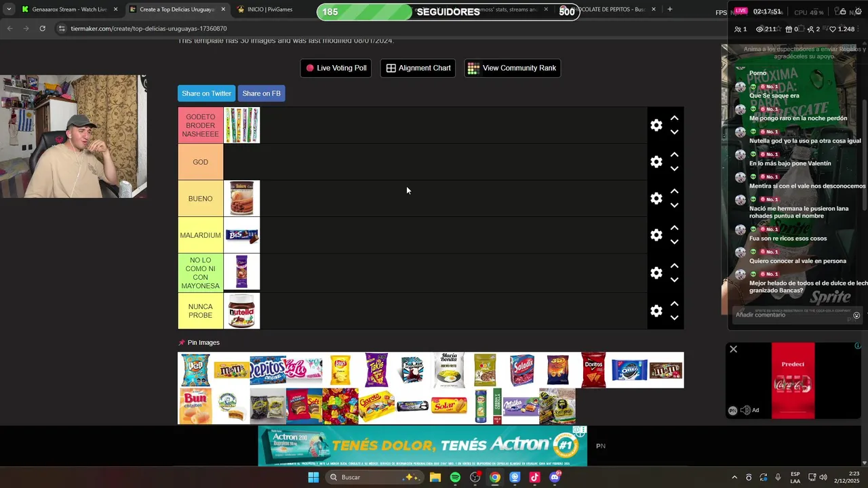This screenshot has height=488, width=868.
Task: Move NO LO COMO NI CON MAYONESA row down
Action: [x=674, y=280]
